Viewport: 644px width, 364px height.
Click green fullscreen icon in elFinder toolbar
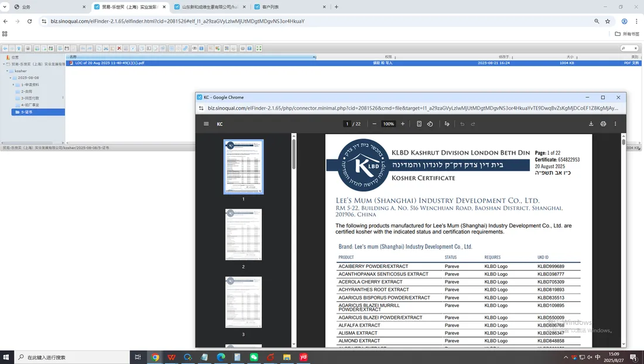coord(259,48)
